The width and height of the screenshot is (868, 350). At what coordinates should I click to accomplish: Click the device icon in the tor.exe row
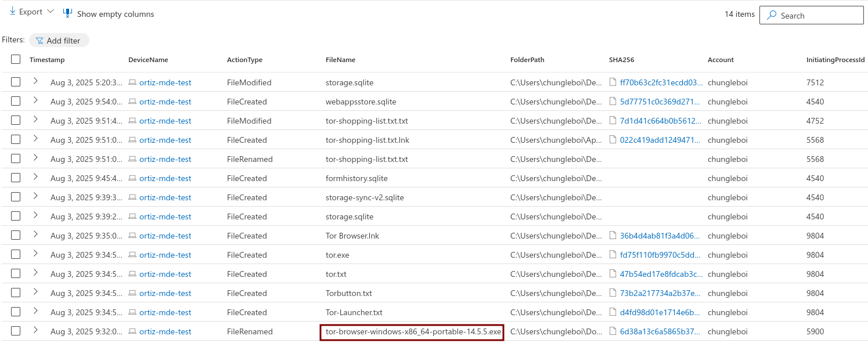[132, 255]
